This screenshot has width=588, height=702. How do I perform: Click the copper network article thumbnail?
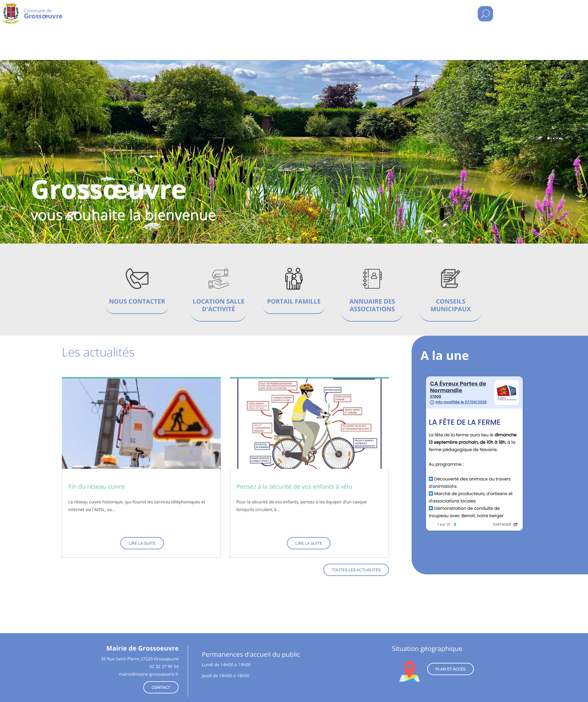click(141, 423)
